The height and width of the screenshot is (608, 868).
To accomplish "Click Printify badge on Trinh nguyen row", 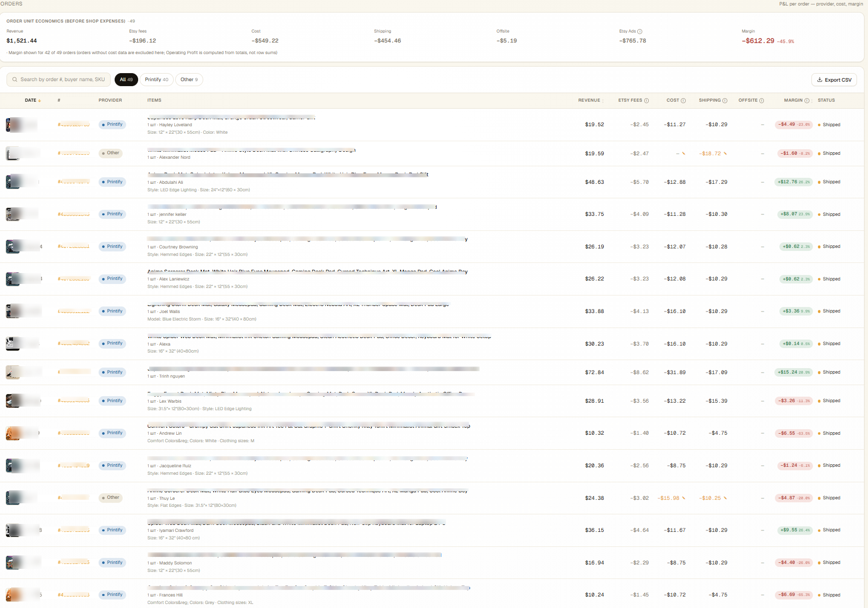I will 112,372.
